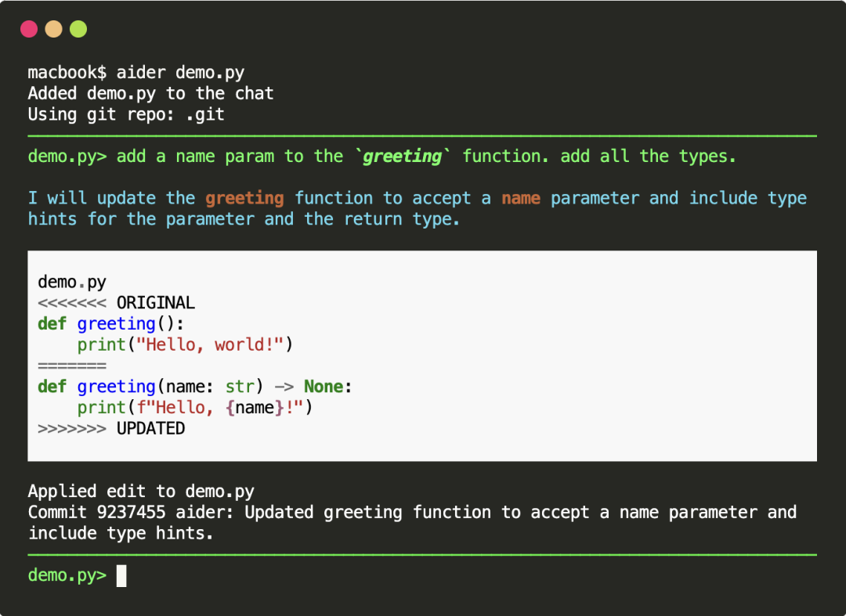Screen dimensions: 846x616
Task: Click the "Hello, world!" string in the code
Action: tap(209, 345)
